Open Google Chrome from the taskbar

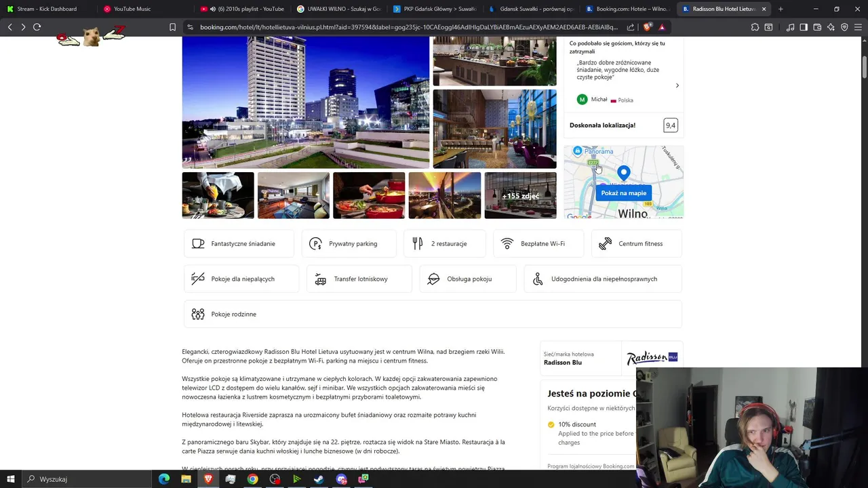(x=252, y=479)
